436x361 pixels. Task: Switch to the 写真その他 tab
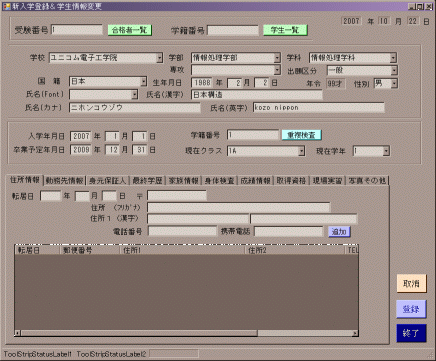coord(367,181)
